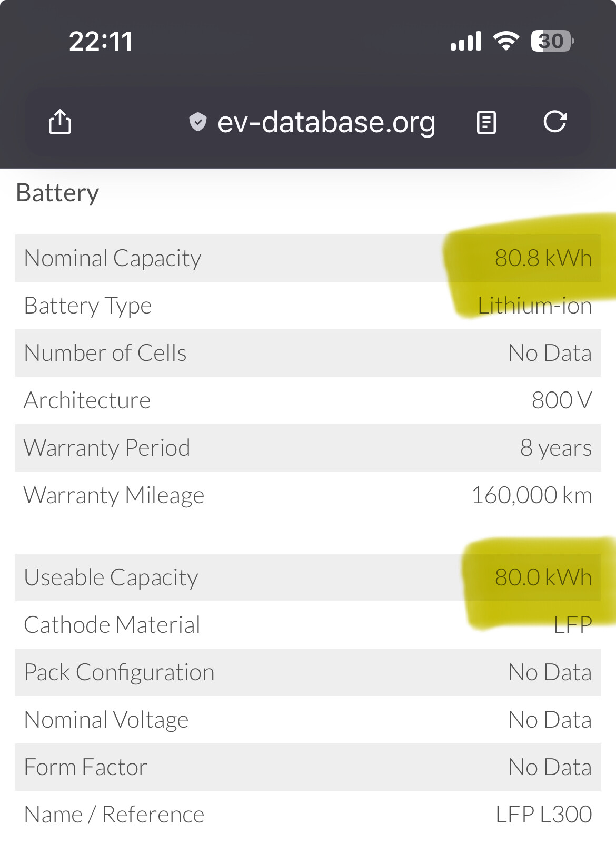Tap the Architecture 800 V value
Viewport: 616px width, 862px height.
[x=561, y=400]
